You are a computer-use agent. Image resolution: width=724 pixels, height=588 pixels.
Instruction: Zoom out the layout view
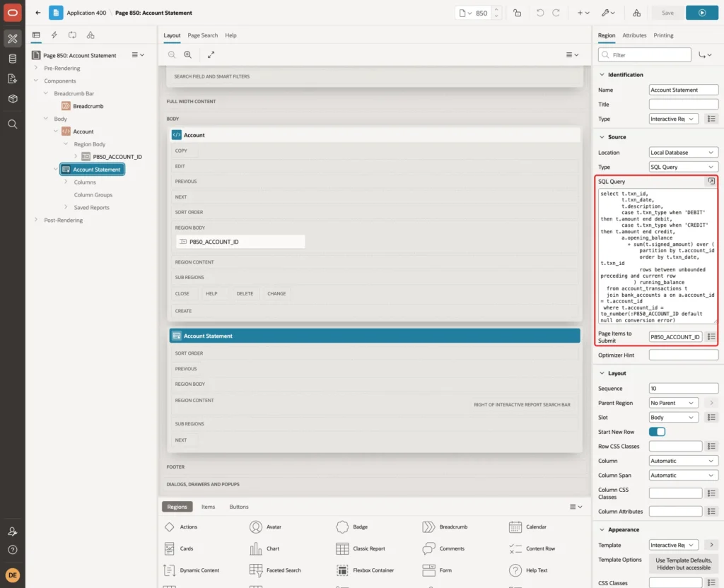(x=172, y=54)
